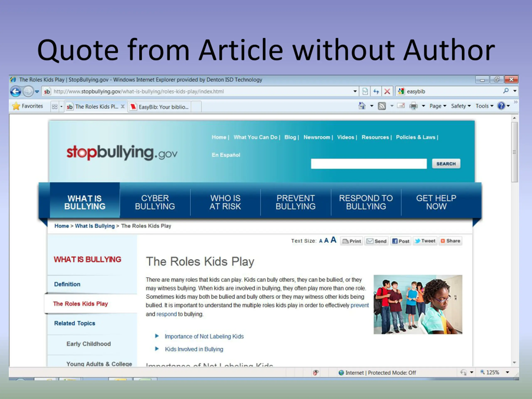Screen dimensions: 532x399
Task: Click the Refresh arrows icon
Action: click(x=376, y=91)
